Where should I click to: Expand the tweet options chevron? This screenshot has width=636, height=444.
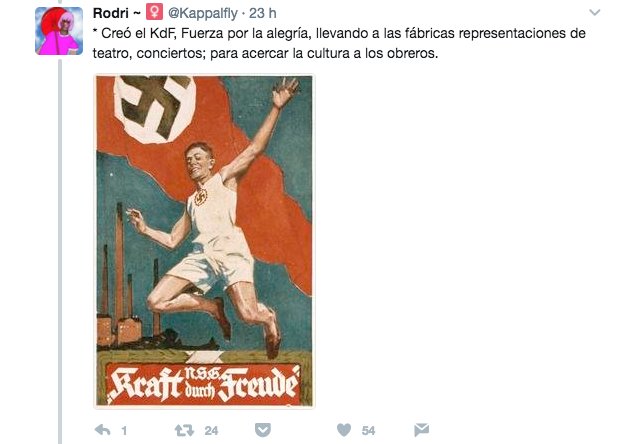point(594,13)
